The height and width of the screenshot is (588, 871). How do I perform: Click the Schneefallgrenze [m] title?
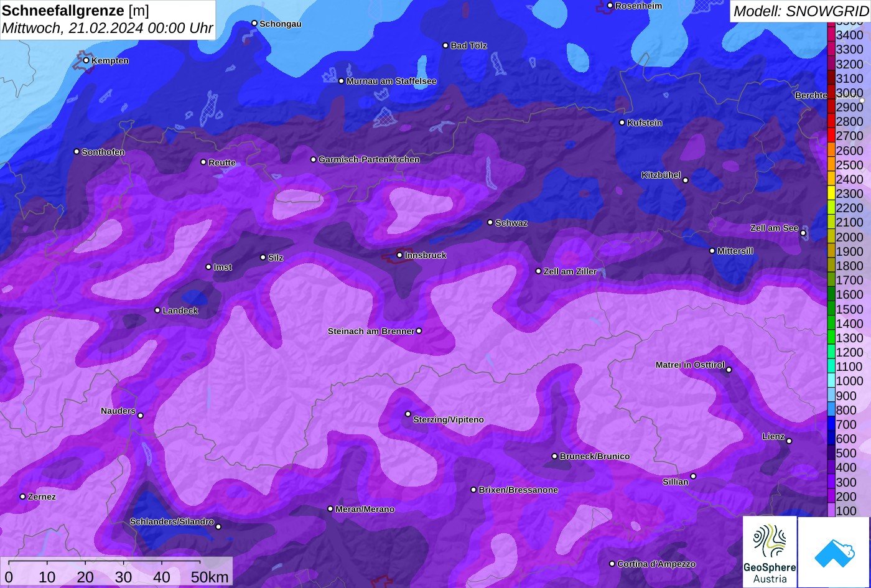pos(75,11)
